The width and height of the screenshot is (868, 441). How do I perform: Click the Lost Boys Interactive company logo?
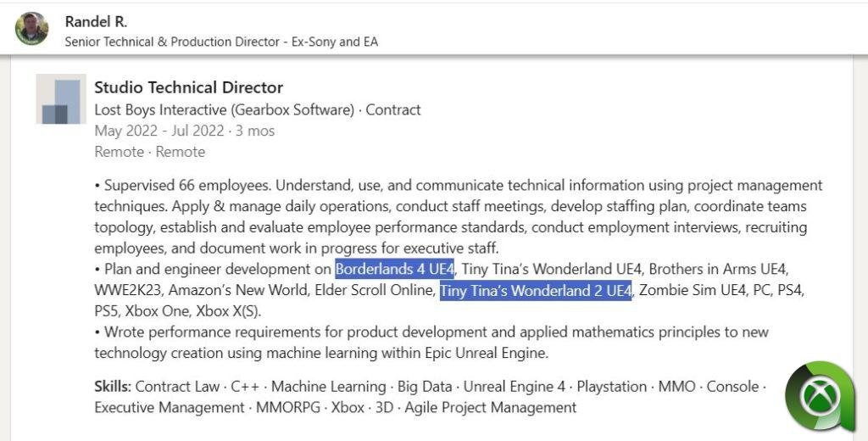pyautogui.click(x=61, y=99)
